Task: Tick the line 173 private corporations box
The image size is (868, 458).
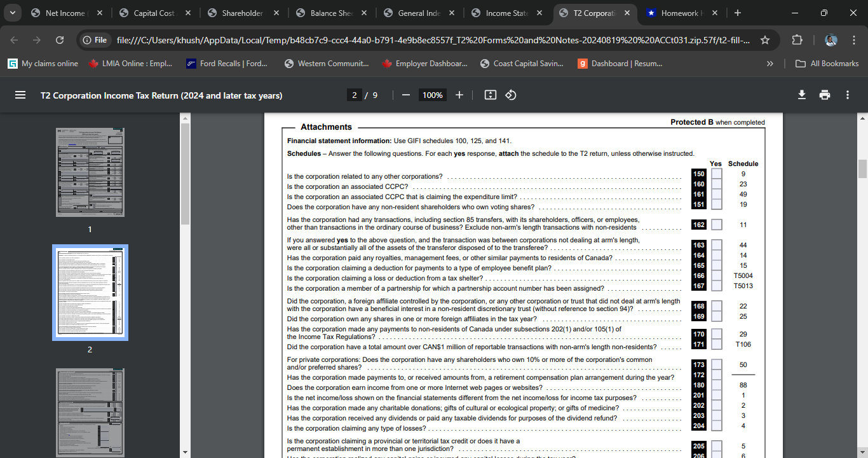Action: 716,364
